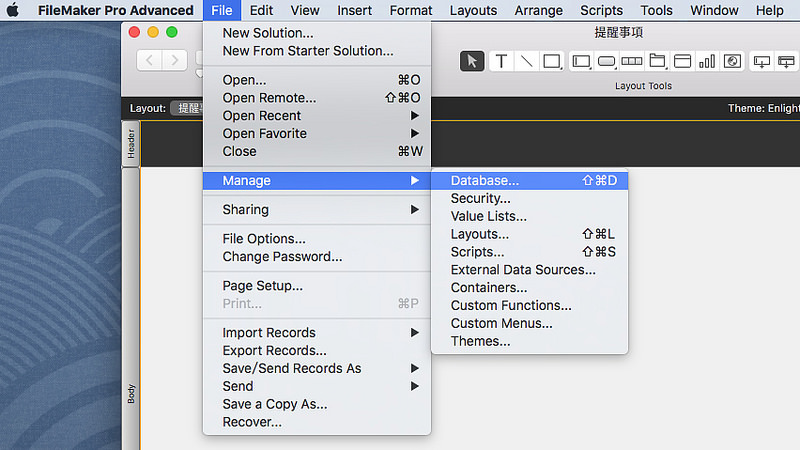Image resolution: width=800 pixels, height=450 pixels.
Task: Expand the Sharing submenu
Action: click(x=317, y=210)
